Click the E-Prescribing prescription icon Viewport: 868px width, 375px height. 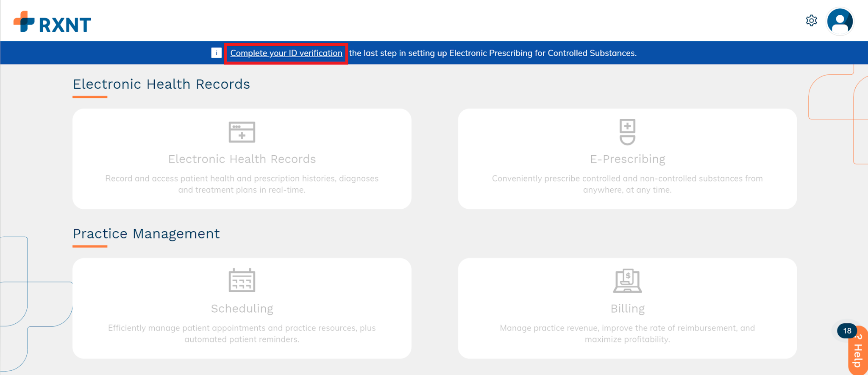coord(627,132)
